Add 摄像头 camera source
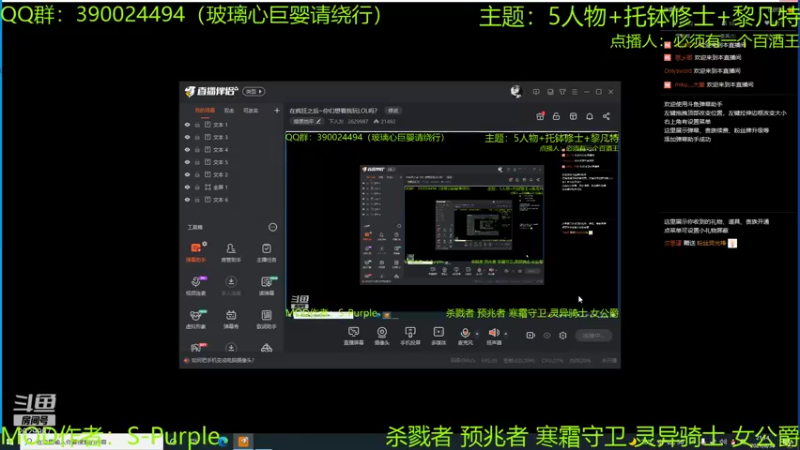Viewport: 800px width, 450px height. pos(382,336)
